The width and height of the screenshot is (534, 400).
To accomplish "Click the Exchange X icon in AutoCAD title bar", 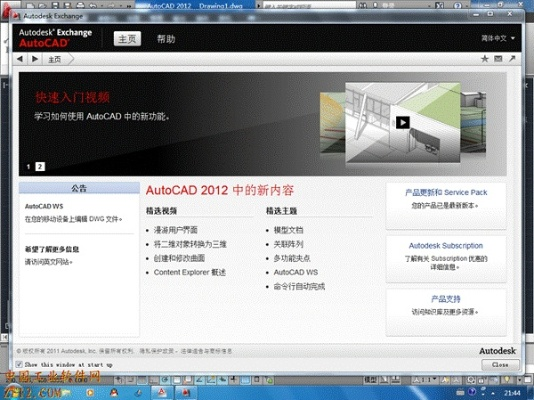I will pos(440,5).
